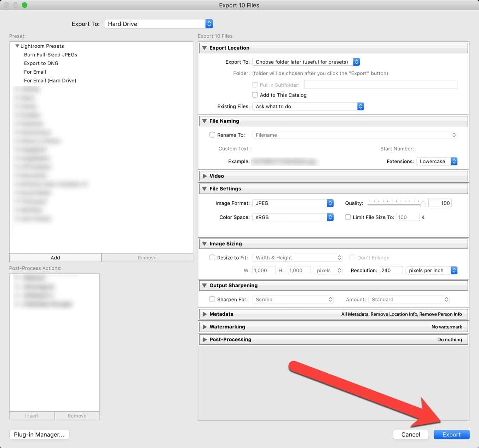Collapse the Export Location section triangle
479x448 pixels.
[204, 48]
